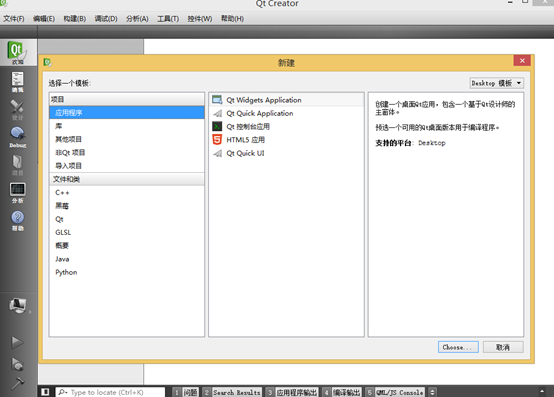
Task: Click the 取消 cancel button
Action: click(x=503, y=347)
